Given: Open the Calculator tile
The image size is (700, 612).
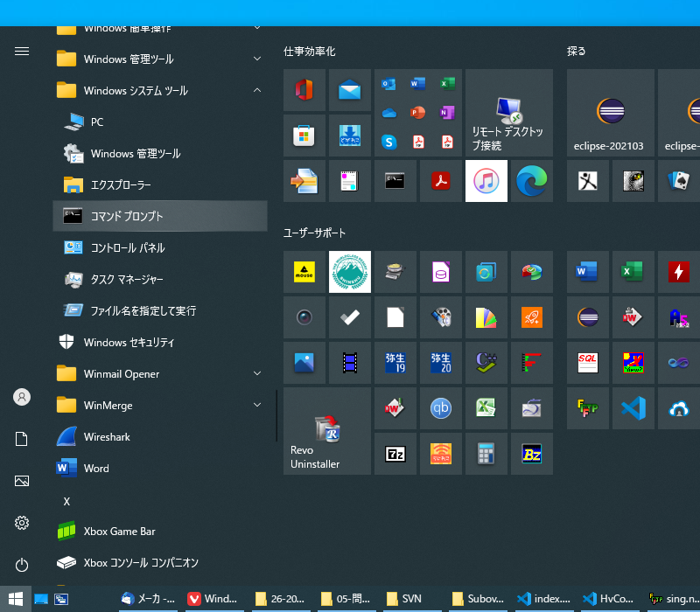Looking at the screenshot, I should [486, 454].
